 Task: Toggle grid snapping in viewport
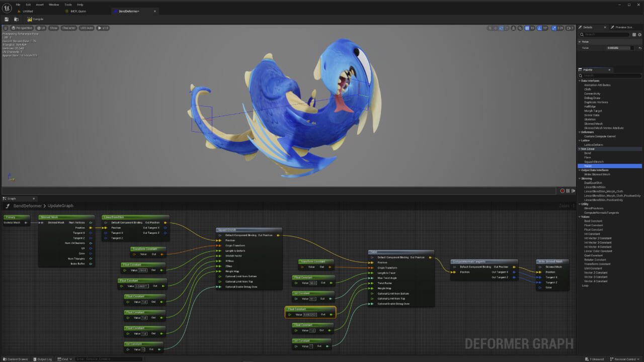(527, 28)
